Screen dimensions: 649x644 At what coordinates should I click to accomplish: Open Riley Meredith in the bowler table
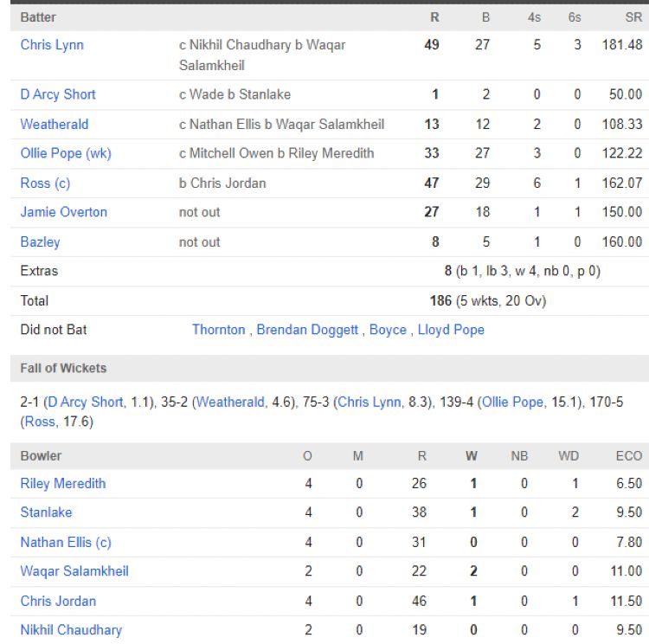tap(63, 484)
